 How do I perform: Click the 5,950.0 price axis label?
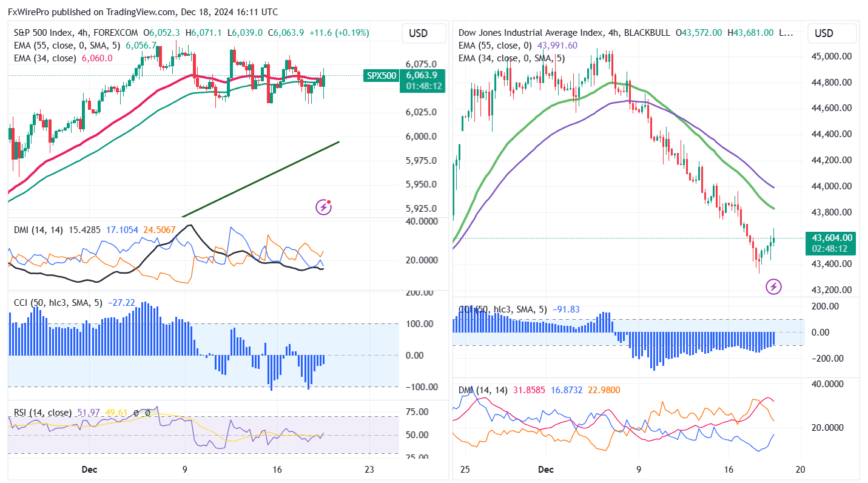[422, 184]
